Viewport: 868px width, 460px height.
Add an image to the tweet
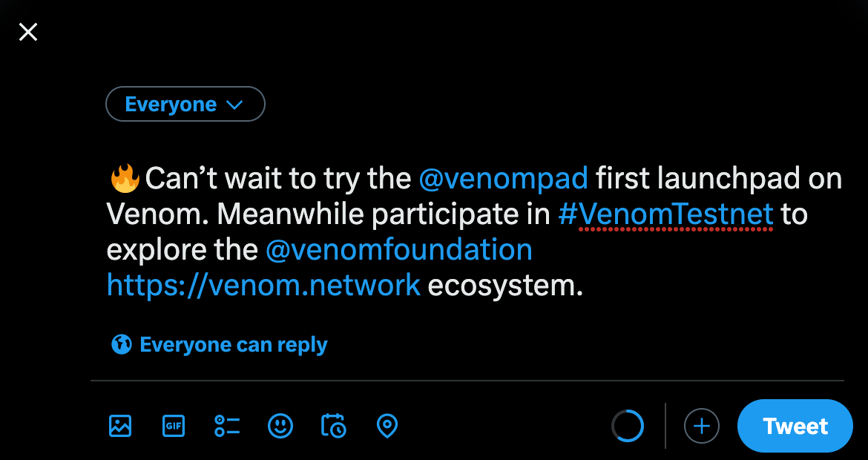click(x=119, y=426)
